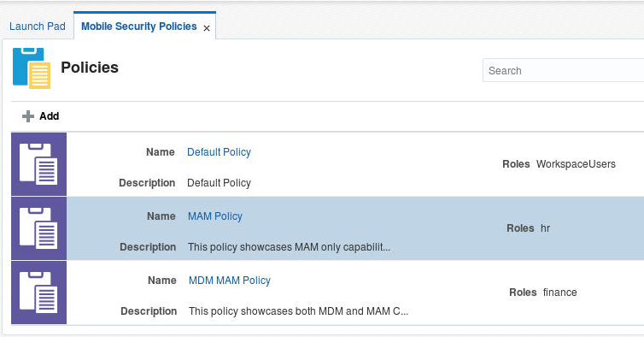The width and height of the screenshot is (644, 337).
Task: Click the Name label in MDM MAM Policy row
Action: [x=162, y=281]
